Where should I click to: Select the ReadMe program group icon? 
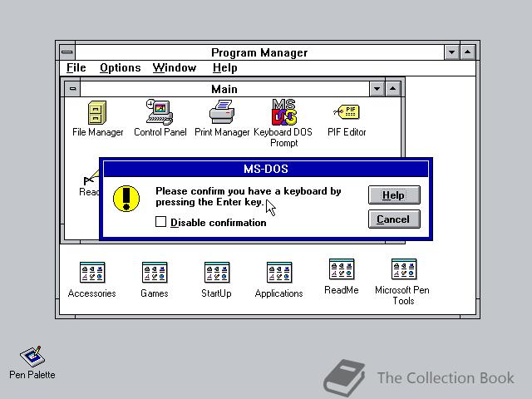342,269
